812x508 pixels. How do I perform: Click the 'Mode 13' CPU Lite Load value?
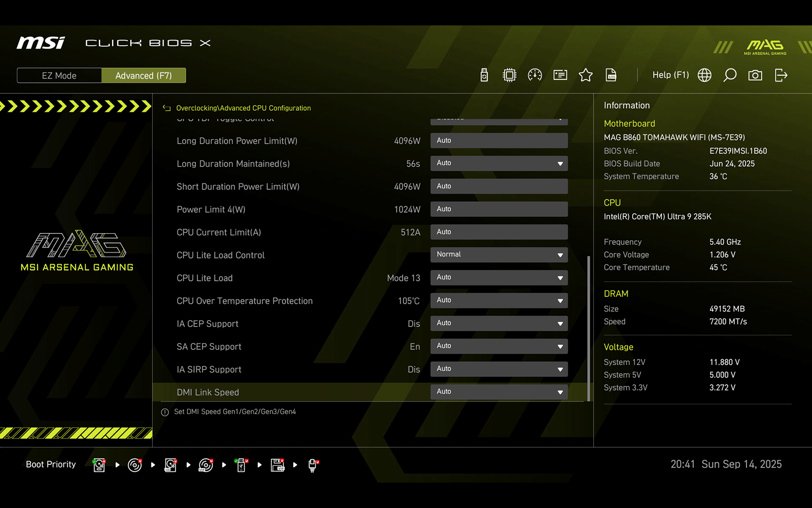pos(403,278)
